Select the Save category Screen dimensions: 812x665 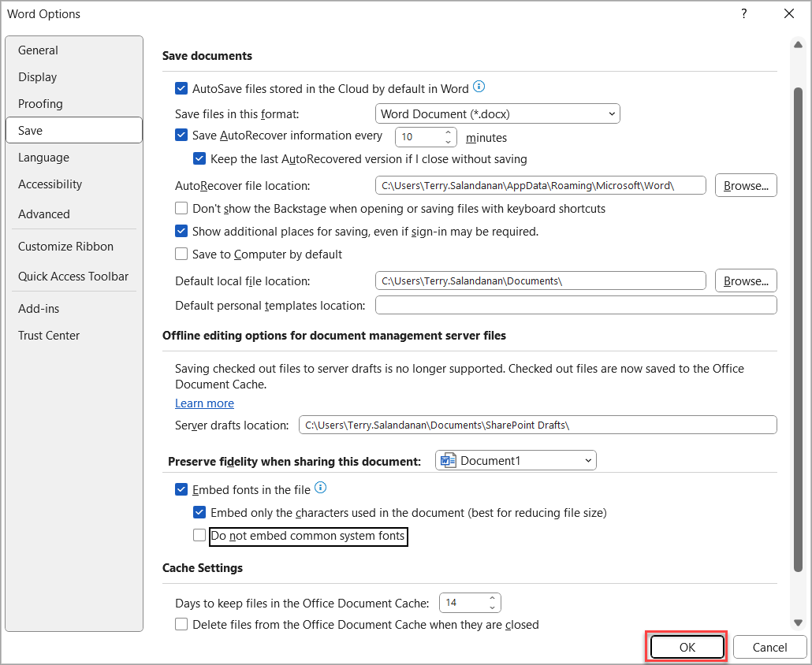pyautogui.click(x=74, y=131)
